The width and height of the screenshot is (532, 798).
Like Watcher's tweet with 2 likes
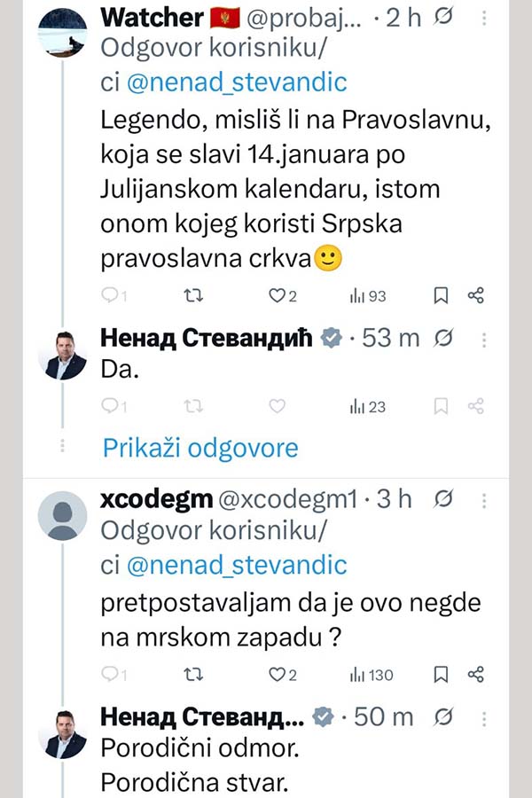click(277, 295)
